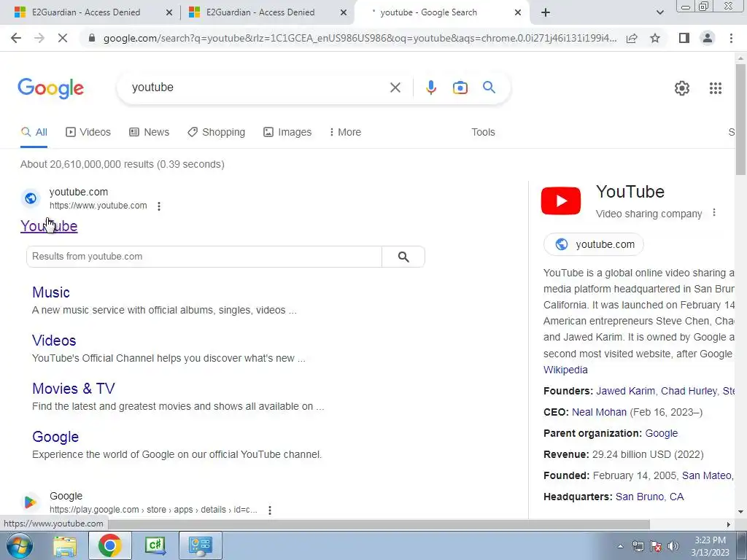This screenshot has width=747, height=560.
Task: Open the YouTube result link
Action: (x=49, y=226)
